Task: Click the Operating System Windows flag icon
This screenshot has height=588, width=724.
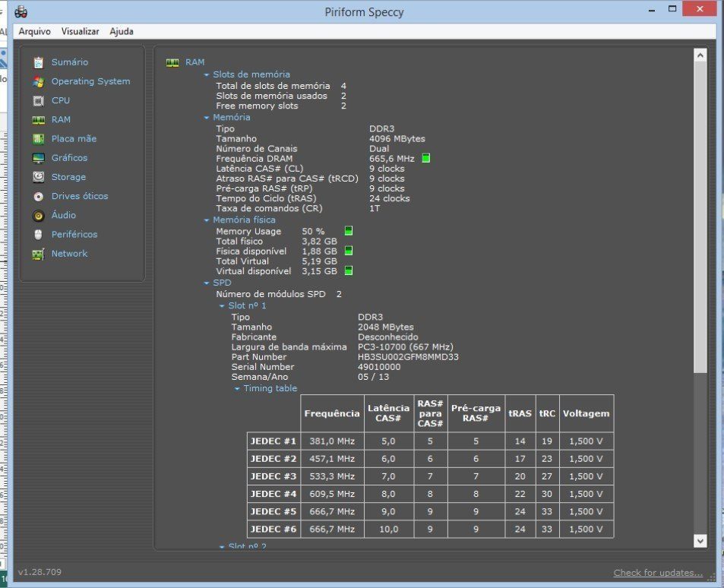Action: pos(39,82)
